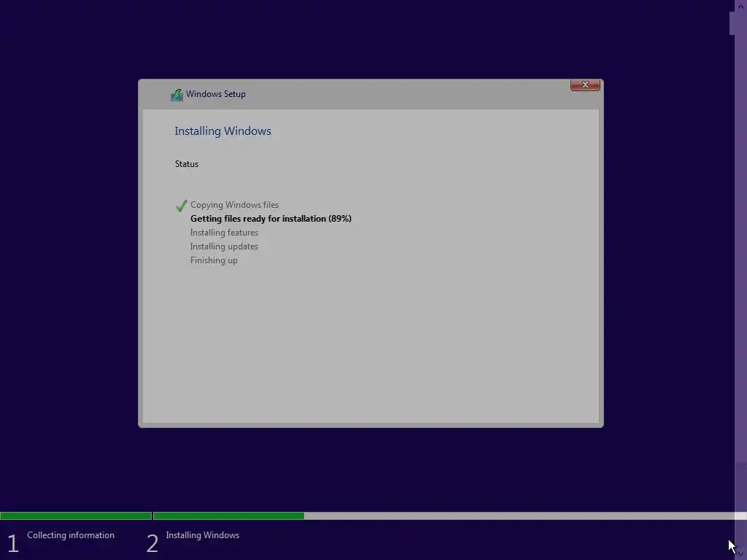Screen dimensions: 747x560
Task: Click 'Collecting information' stage label
Action: click(x=71, y=535)
